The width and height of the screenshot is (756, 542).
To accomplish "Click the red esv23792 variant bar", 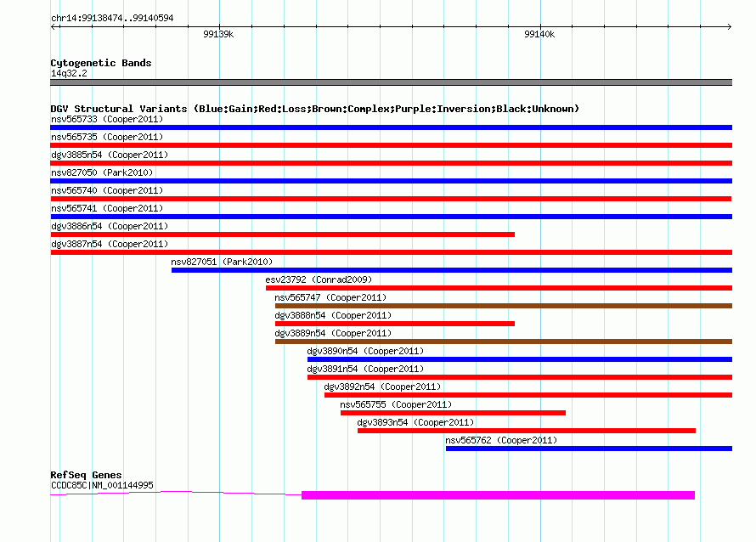I will pos(499,288).
